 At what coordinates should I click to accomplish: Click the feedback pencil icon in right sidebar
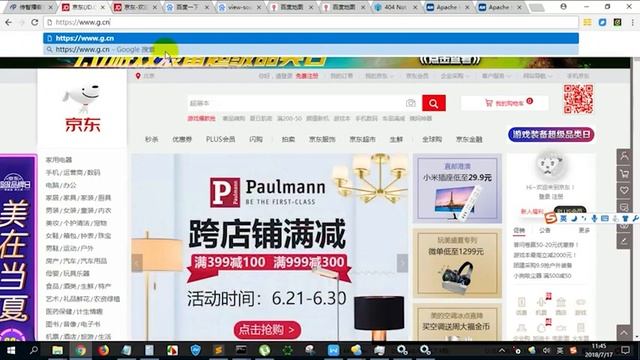point(624,241)
